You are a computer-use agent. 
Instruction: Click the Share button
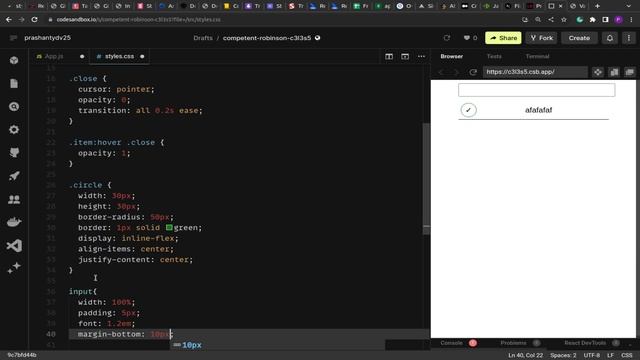(x=503, y=38)
